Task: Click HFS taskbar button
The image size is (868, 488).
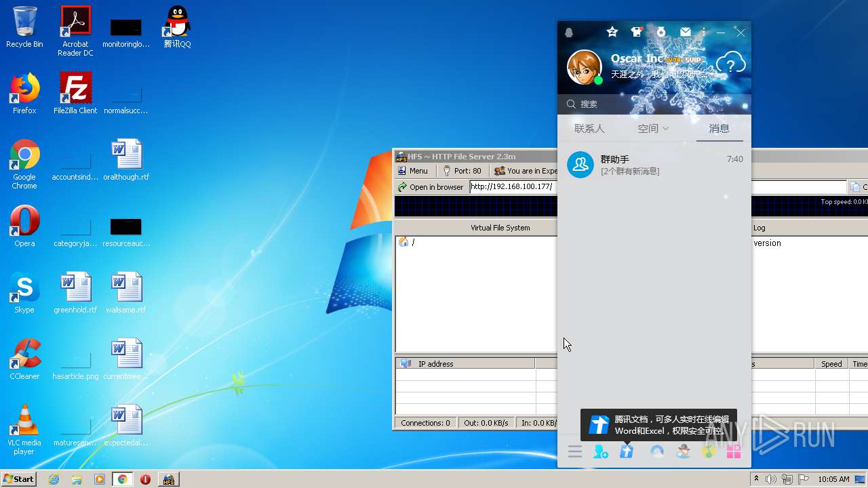Action: click(168, 479)
